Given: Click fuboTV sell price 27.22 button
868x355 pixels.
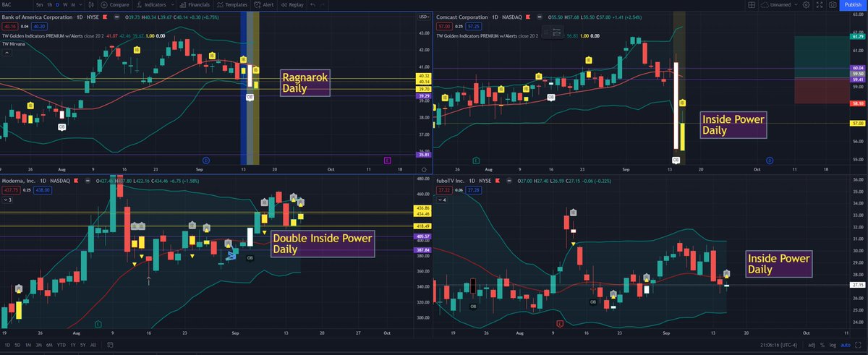Looking at the screenshot, I should click(443, 190).
